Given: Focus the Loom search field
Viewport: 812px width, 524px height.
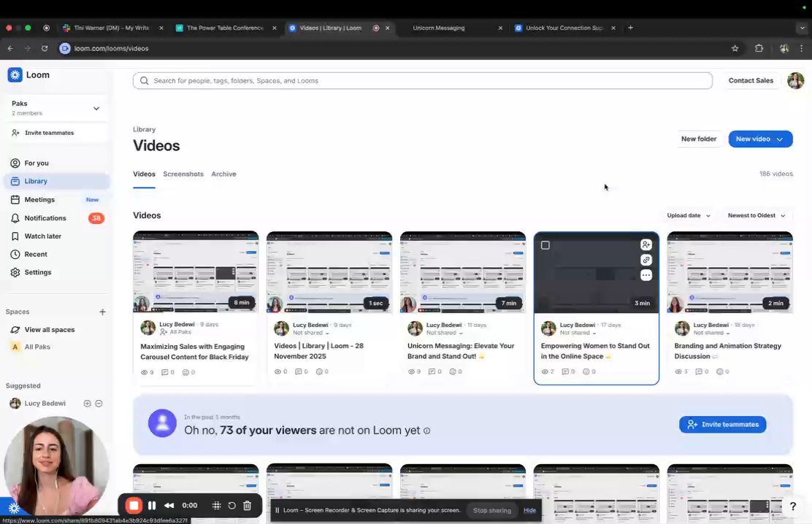Looking at the screenshot, I should [423, 81].
